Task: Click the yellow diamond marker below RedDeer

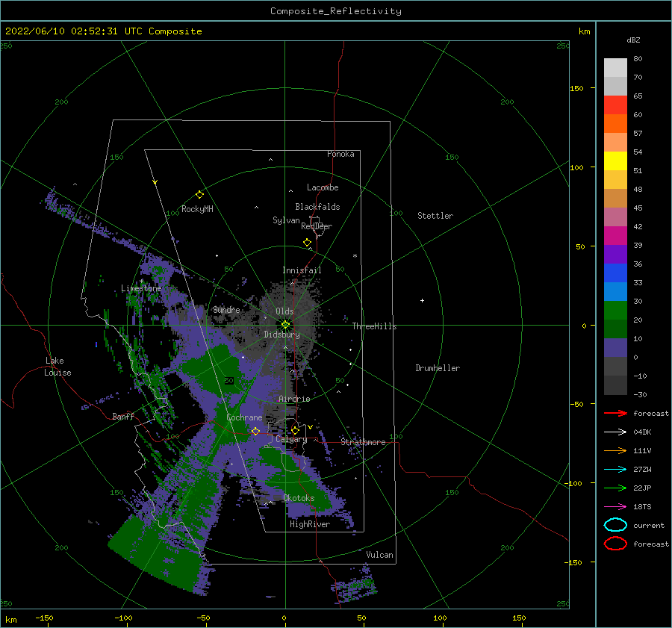Action: click(308, 243)
